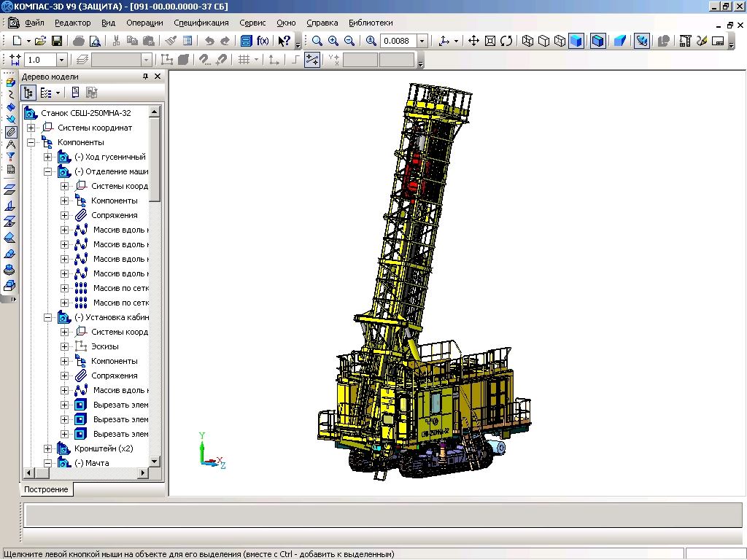The width and height of the screenshot is (747, 560).
Task: Activate the rotate view tool
Action: [x=506, y=41]
